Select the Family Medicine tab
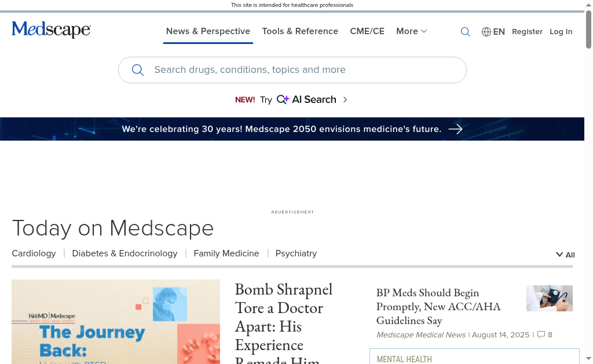Screen dimensions: 593x364 (226, 253)
